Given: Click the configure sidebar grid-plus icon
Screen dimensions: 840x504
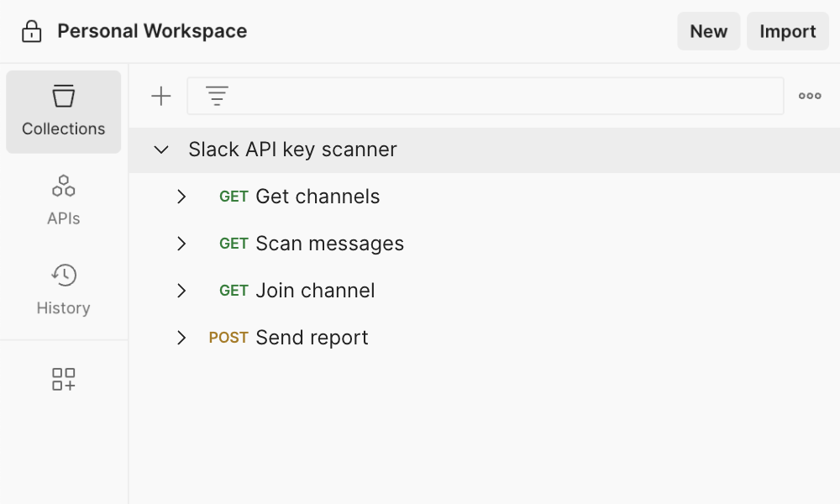Looking at the screenshot, I should point(64,379).
